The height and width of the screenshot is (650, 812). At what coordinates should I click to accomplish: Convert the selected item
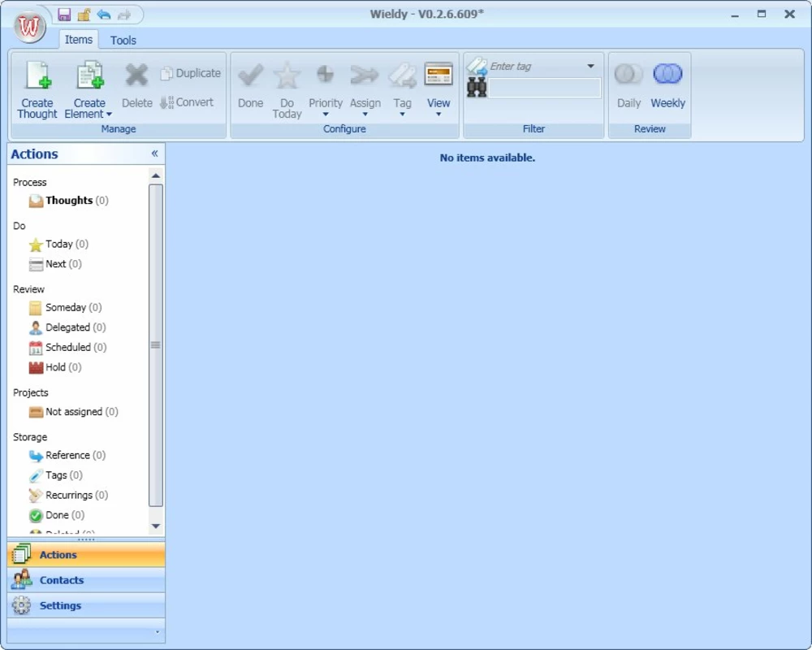point(187,102)
